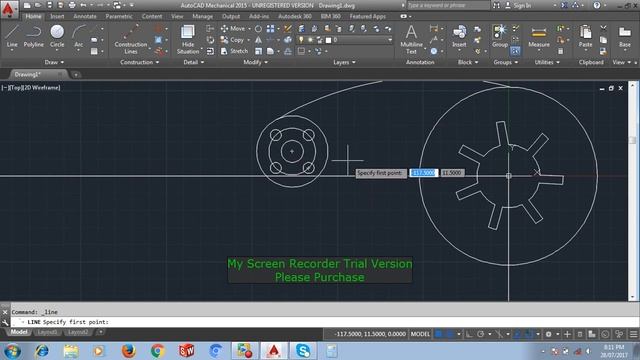This screenshot has height=360, width=640.
Task: Click the Cut scissors icon in Clipboard
Action: point(603,28)
